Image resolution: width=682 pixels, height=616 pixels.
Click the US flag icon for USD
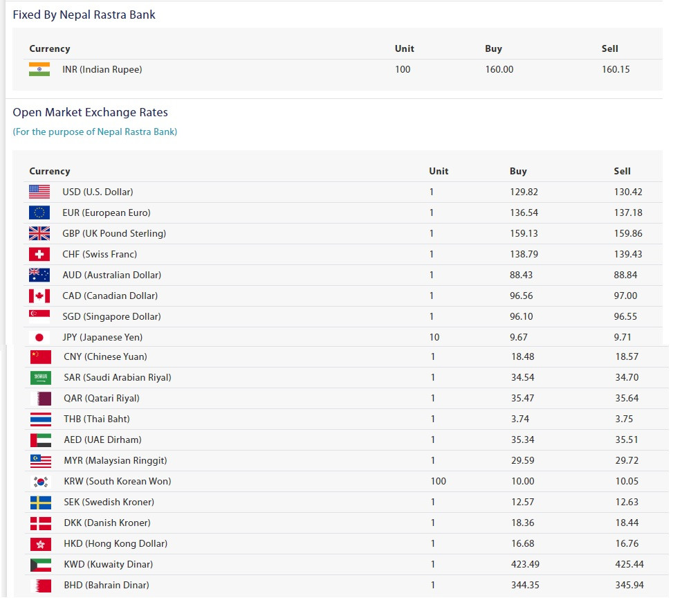click(x=39, y=192)
